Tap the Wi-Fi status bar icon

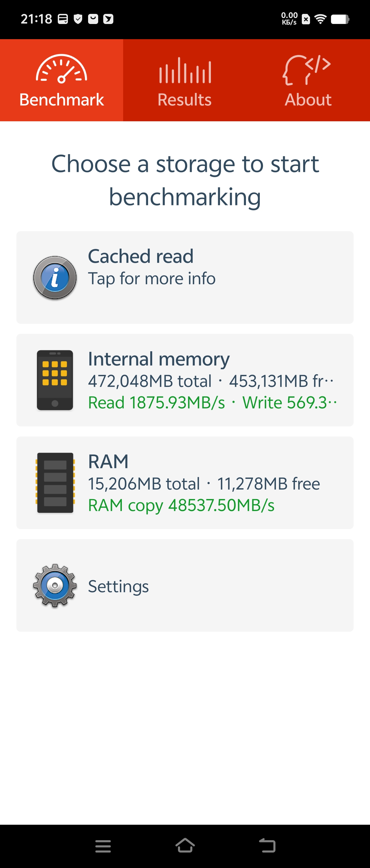pyautogui.click(x=320, y=19)
